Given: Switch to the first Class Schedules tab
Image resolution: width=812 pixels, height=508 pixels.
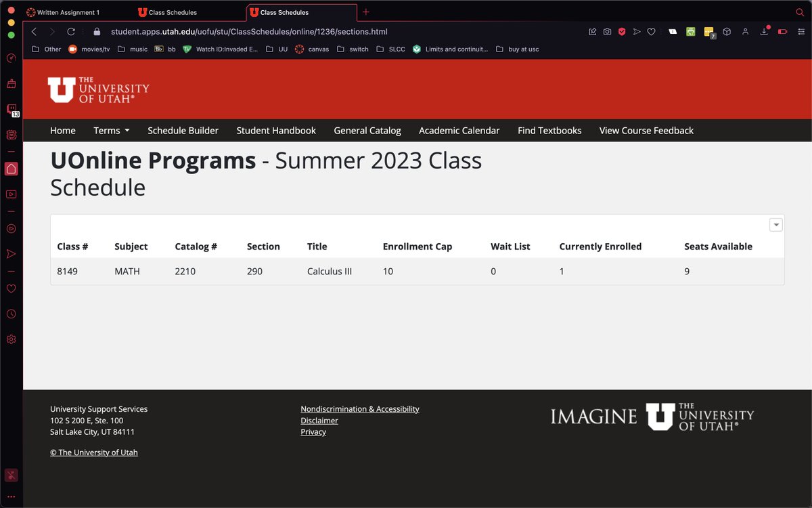Looking at the screenshot, I should tap(189, 12).
